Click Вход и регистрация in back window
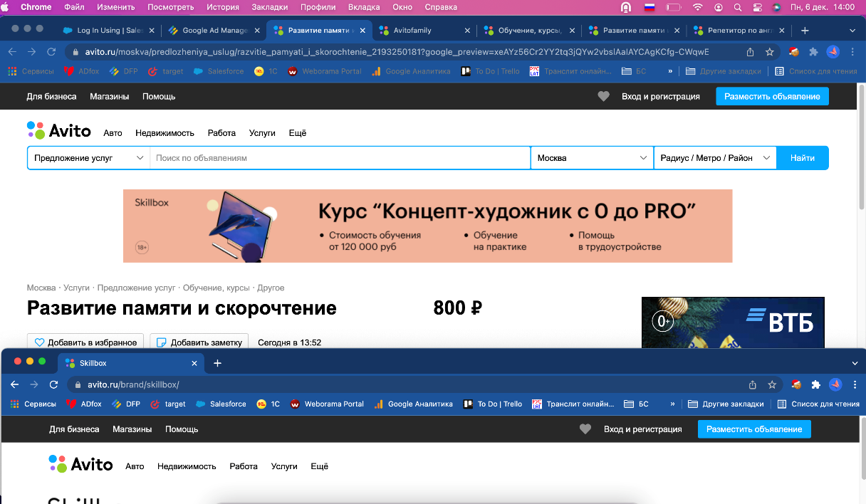 (x=661, y=97)
